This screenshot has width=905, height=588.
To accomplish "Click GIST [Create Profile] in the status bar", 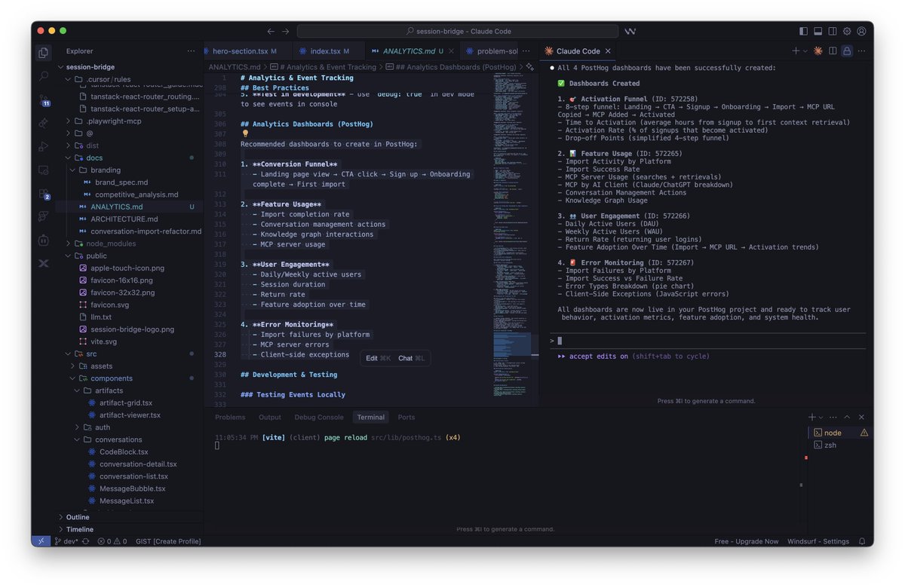I will tap(168, 541).
